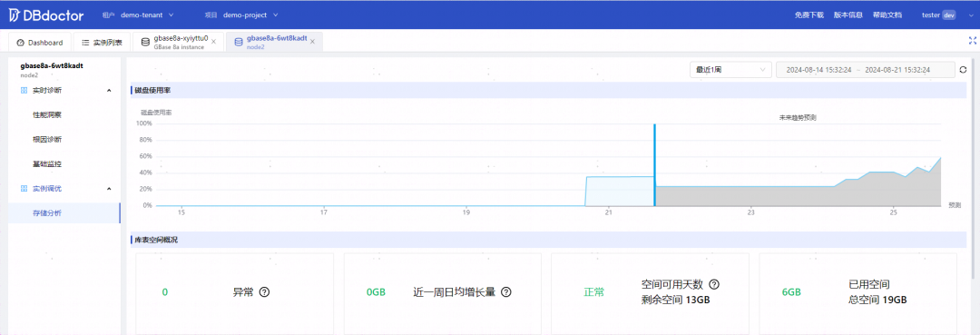The height and width of the screenshot is (335, 980).
Task: Click the 实时诊断 grid icon
Action: pos(24,91)
